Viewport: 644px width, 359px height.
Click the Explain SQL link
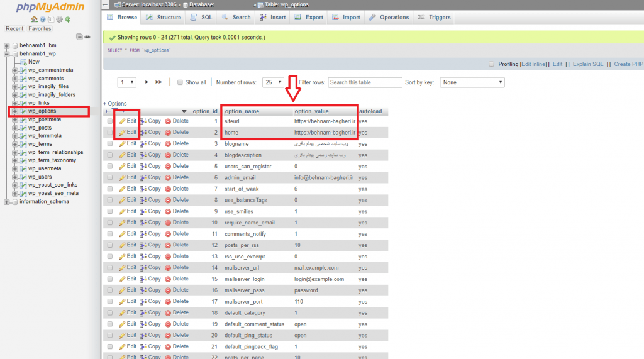point(587,64)
